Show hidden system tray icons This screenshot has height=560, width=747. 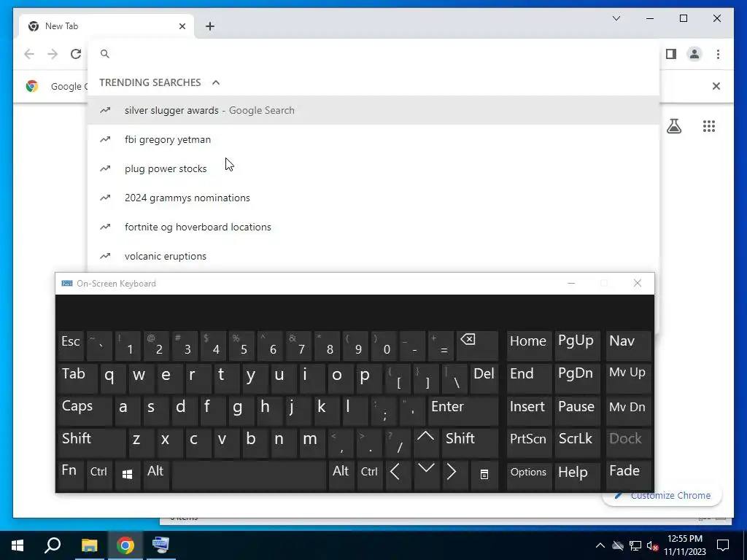pyautogui.click(x=600, y=545)
